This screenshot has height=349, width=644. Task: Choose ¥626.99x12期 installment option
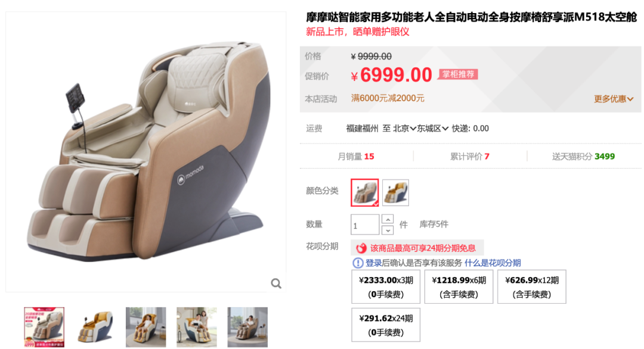click(532, 286)
